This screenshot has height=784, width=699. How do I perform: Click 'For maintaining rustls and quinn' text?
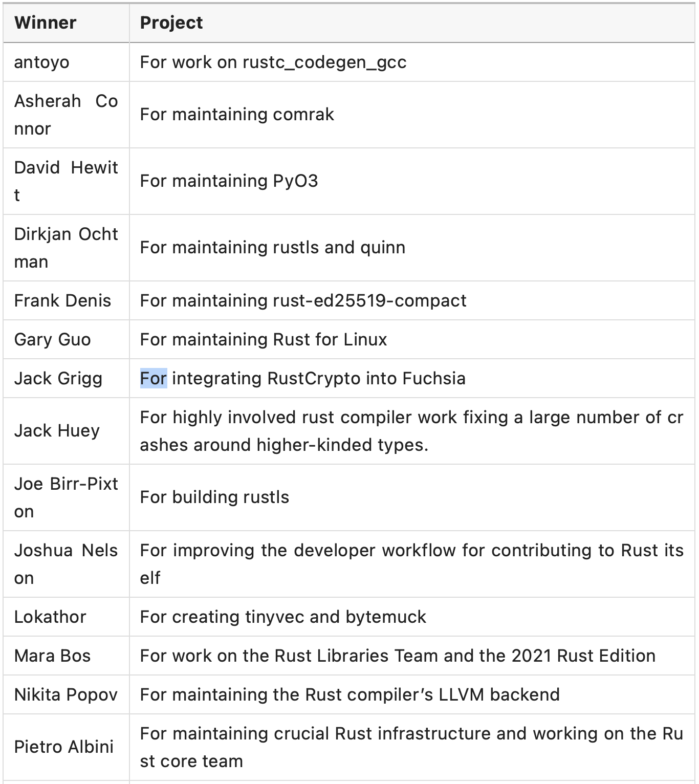click(x=272, y=248)
